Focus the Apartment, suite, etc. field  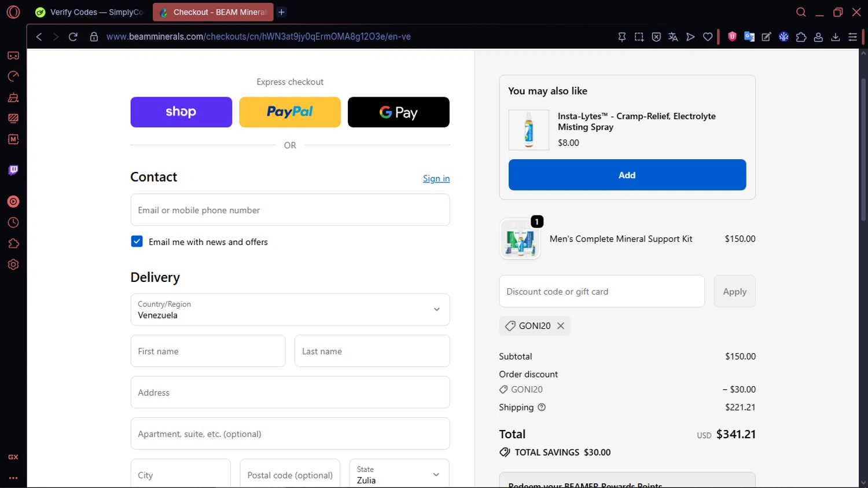(290, 434)
